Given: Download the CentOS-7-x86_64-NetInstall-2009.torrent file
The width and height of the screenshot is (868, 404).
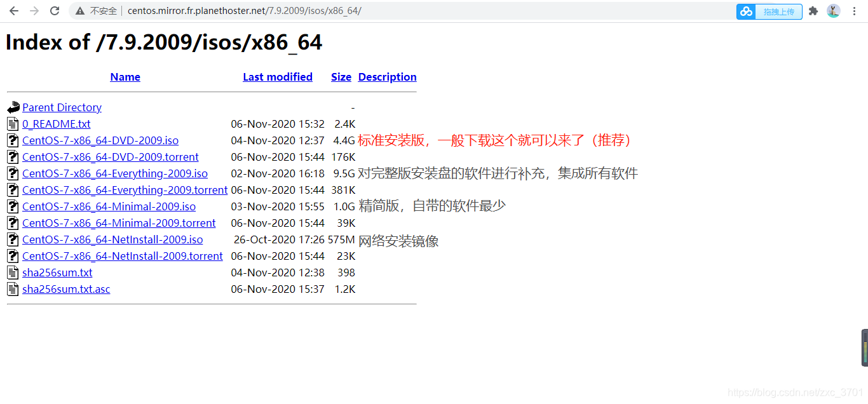Looking at the screenshot, I should 123,256.
